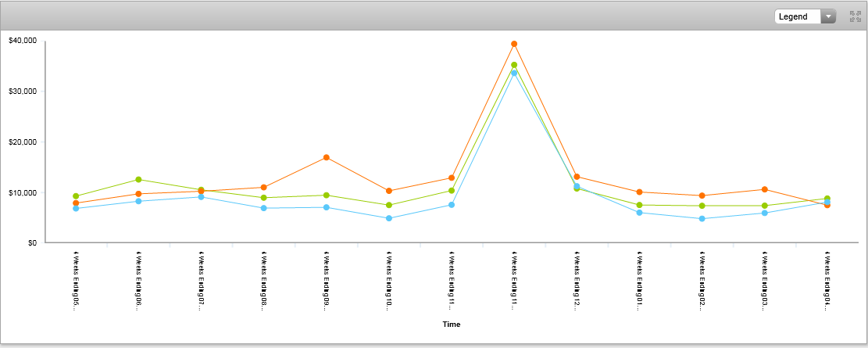Click blue point at 4 Weeks Ending 07
This screenshot has width=868, height=348.
tap(201, 197)
